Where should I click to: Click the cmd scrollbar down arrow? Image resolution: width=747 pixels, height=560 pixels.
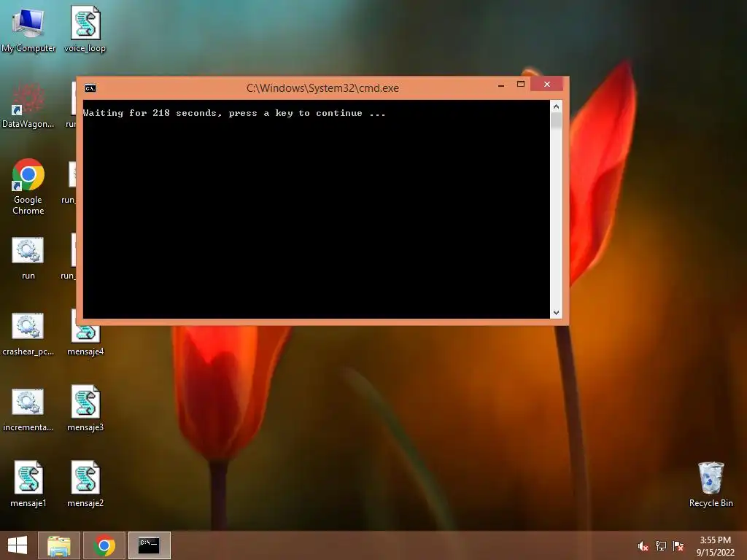556,312
